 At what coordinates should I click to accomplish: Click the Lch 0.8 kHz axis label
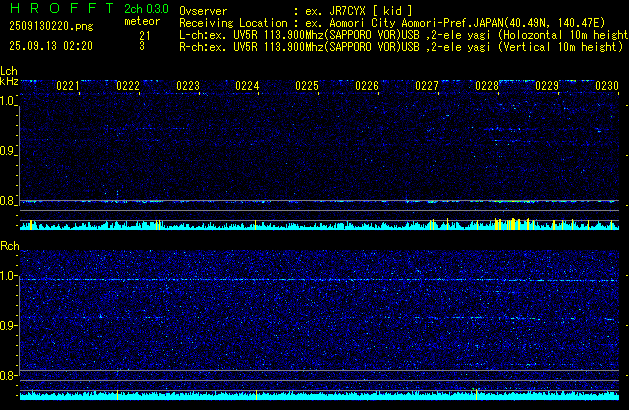7,201
